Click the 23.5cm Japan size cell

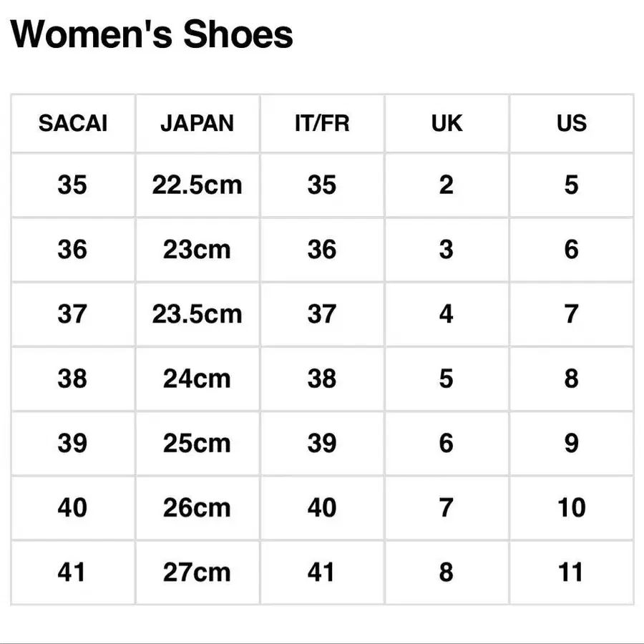197,314
